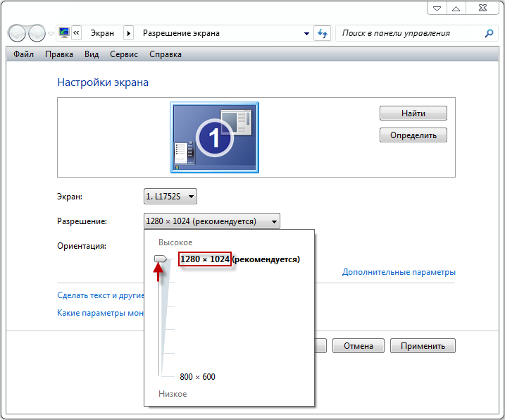
Task: Click the control panel monitor icon
Action: coord(64,33)
